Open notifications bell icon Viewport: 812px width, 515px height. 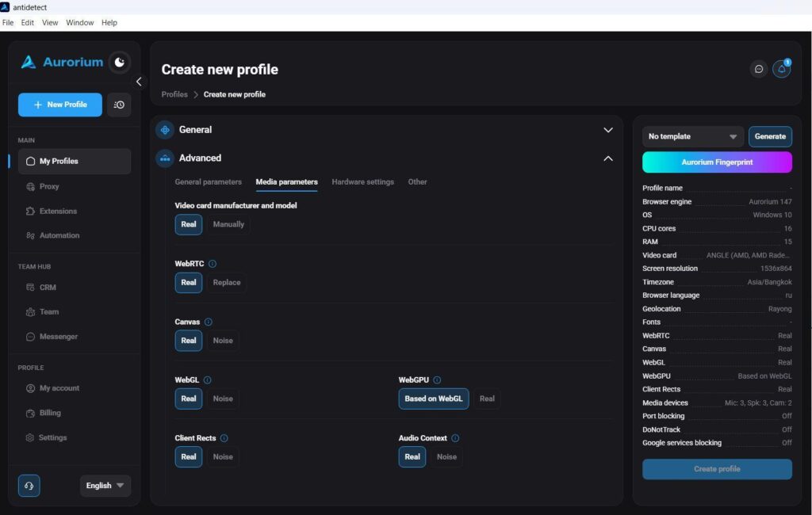coord(781,69)
